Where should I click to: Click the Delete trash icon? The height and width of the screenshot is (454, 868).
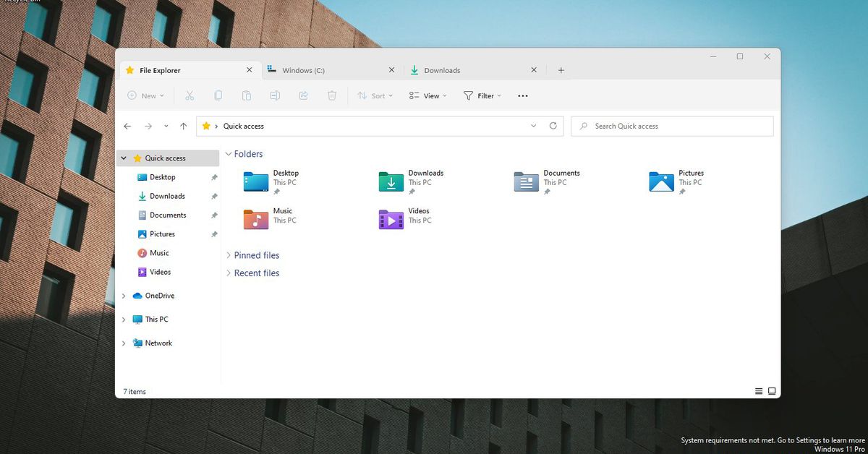click(332, 95)
